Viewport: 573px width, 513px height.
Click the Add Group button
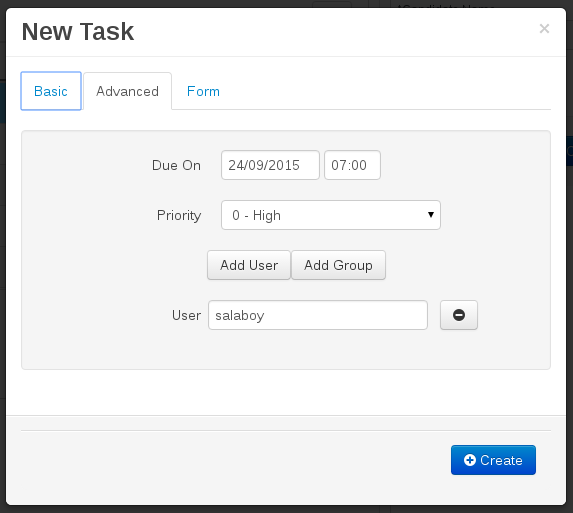(338, 265)
